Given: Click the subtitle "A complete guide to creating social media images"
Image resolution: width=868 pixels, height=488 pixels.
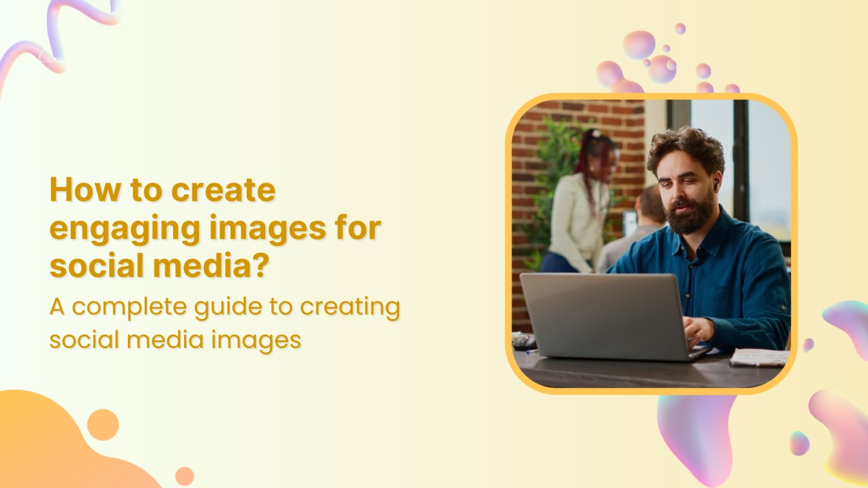Looking at the screenshot, I should (x=225, y=322).
